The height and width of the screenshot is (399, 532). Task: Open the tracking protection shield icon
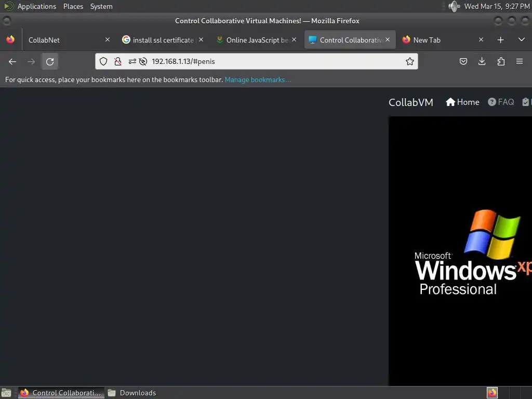(103, 61)
